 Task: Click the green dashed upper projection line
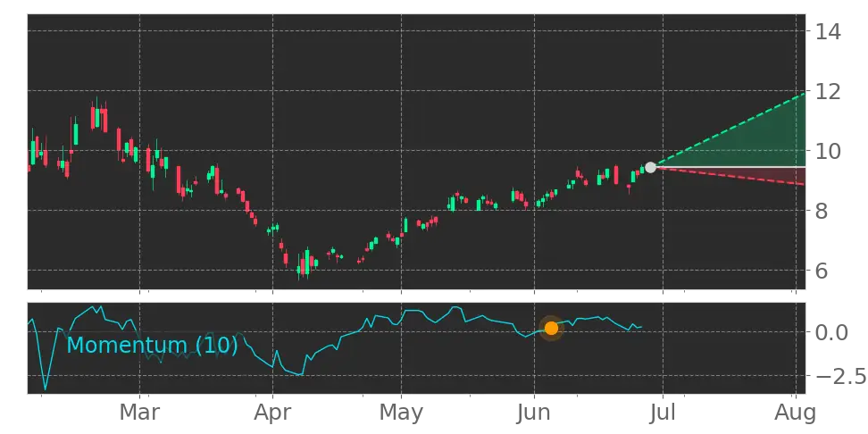tap(728, 130)
